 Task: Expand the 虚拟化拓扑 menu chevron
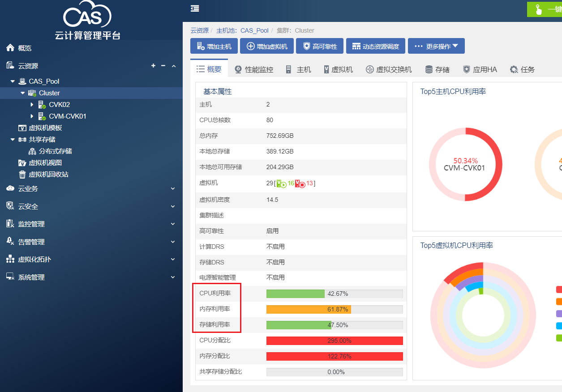(173, 260)
